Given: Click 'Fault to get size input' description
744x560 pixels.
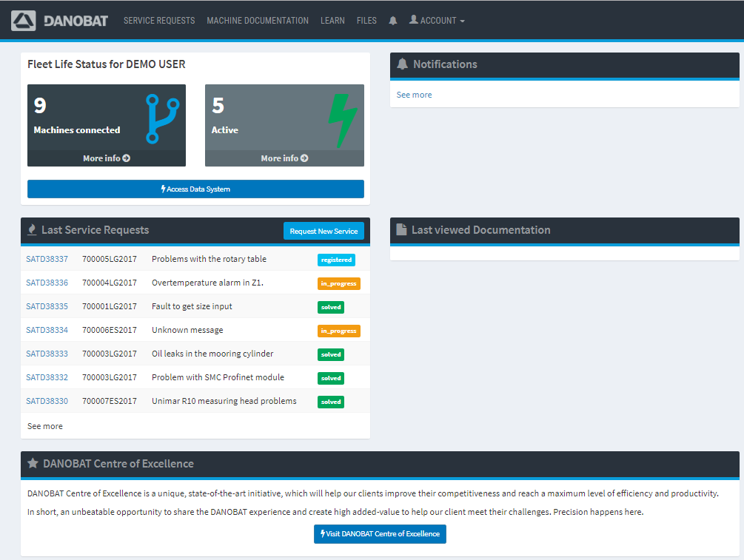Looking at the screenshot, I should (192, 306).
